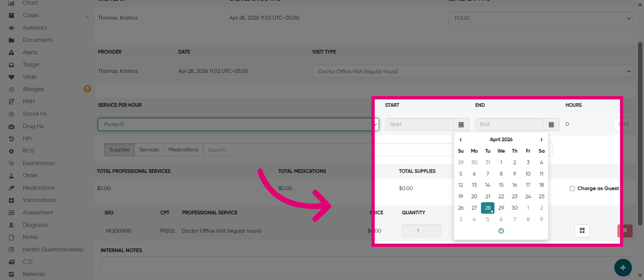Click the vertical page scrollbar

click(x=640, y=134)
